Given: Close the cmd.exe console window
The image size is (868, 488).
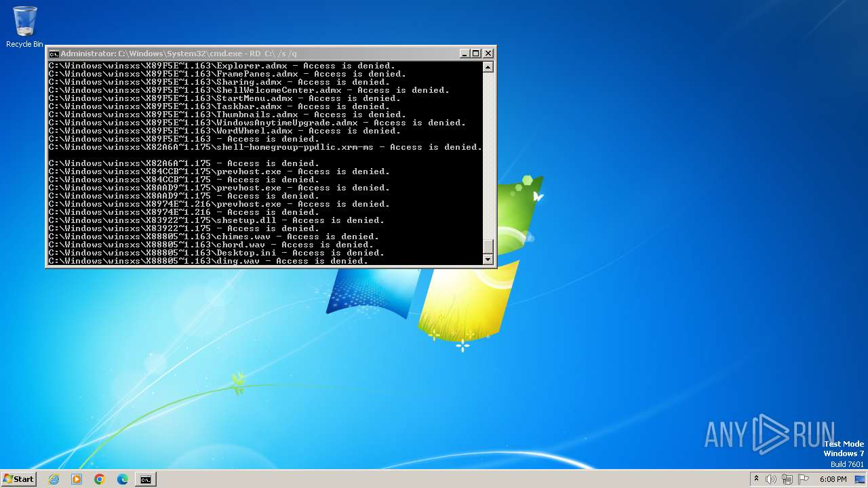Looking at the screenshot, I should coord(488,54).
